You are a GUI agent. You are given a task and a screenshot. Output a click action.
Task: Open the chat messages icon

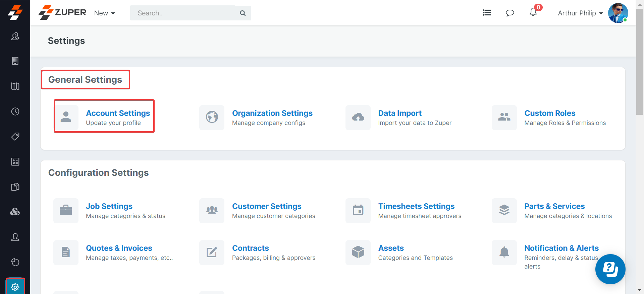pyautogui.click(x=510, y=13)
